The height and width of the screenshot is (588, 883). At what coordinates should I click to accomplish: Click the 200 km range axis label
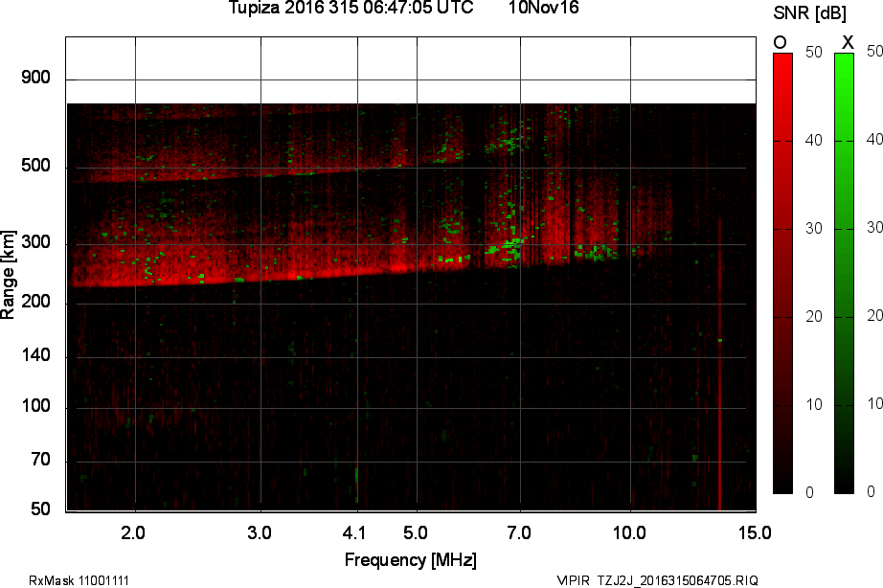coord(35,302)
